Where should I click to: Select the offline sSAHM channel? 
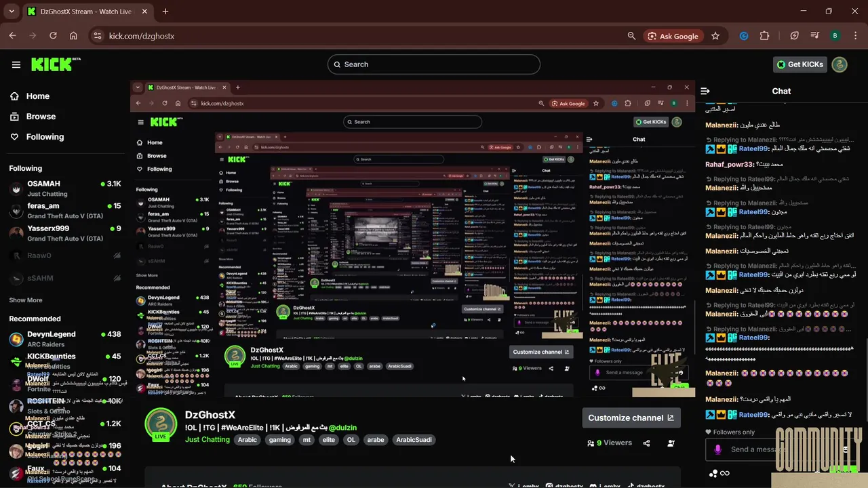(x=65, y=279)
